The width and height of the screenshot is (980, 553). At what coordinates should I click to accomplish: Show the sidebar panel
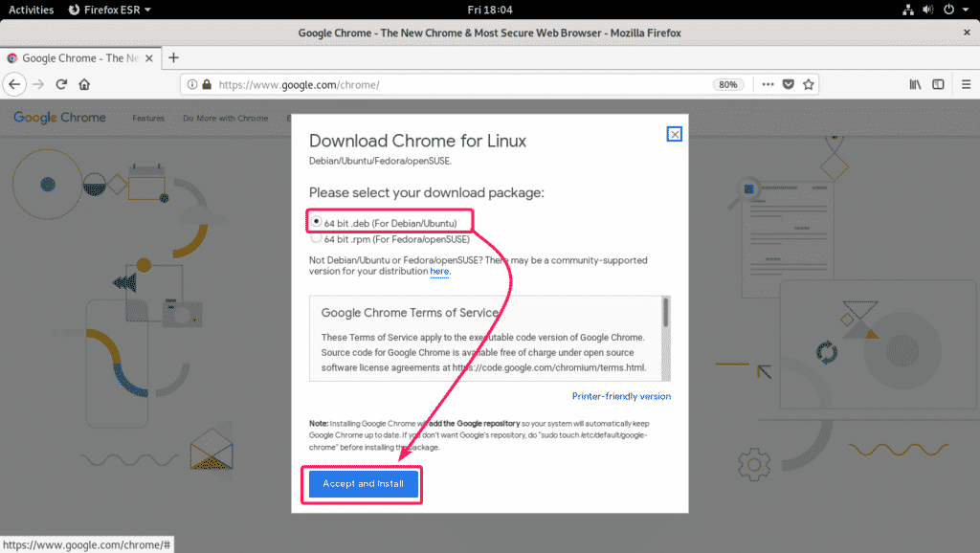click(x=938, y=84)
